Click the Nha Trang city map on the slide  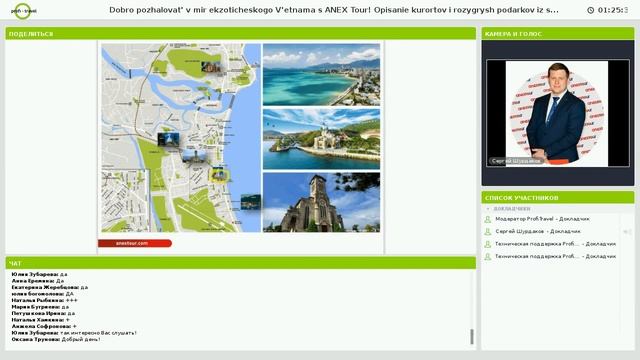pyautogui.click(x=181, y=138)
